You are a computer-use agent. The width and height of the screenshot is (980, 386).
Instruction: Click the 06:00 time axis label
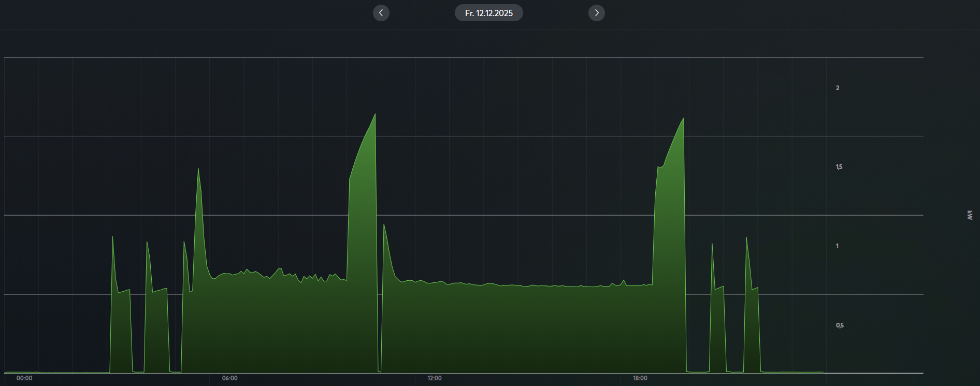229,378
